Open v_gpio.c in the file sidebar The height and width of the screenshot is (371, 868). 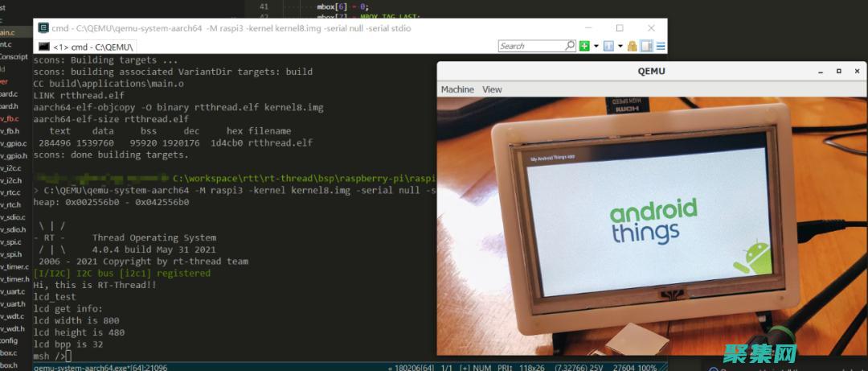click(x=14, y=155)
